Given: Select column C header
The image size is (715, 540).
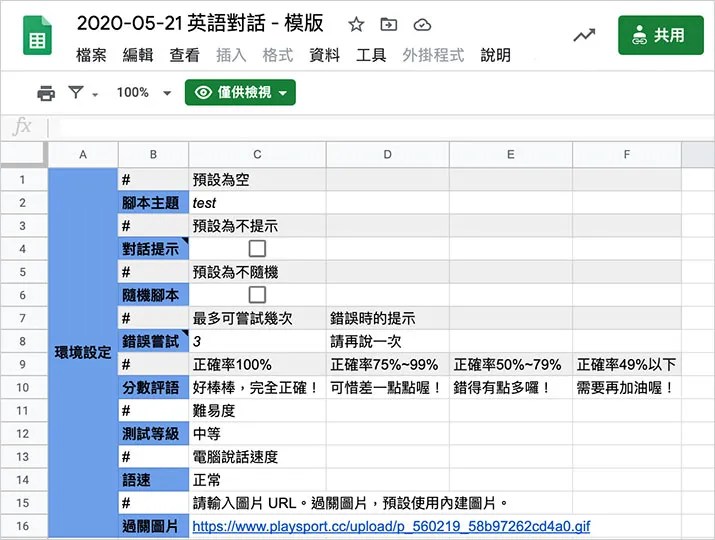Looking at the screenshot, I should click(257, 155).
